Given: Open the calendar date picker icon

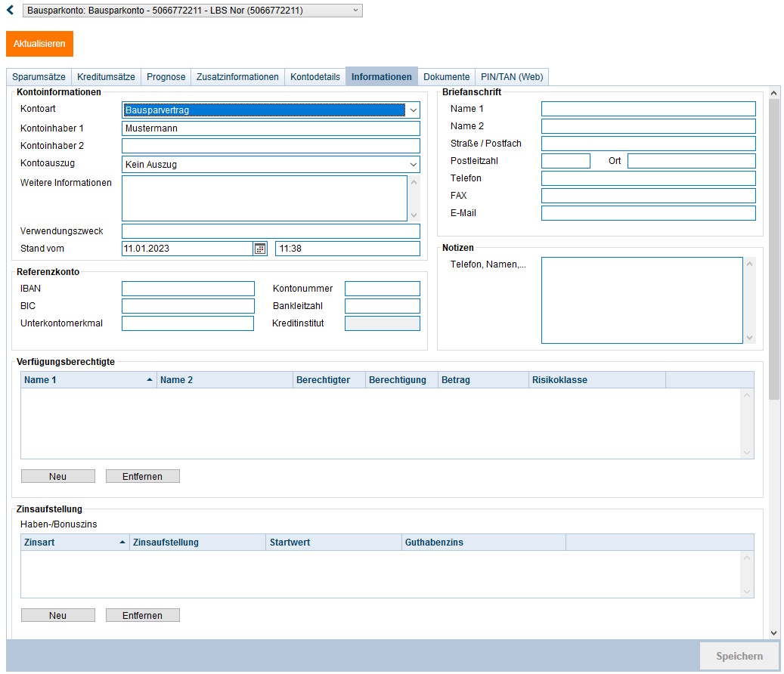Looking at the screenshot, I should 260,249.
